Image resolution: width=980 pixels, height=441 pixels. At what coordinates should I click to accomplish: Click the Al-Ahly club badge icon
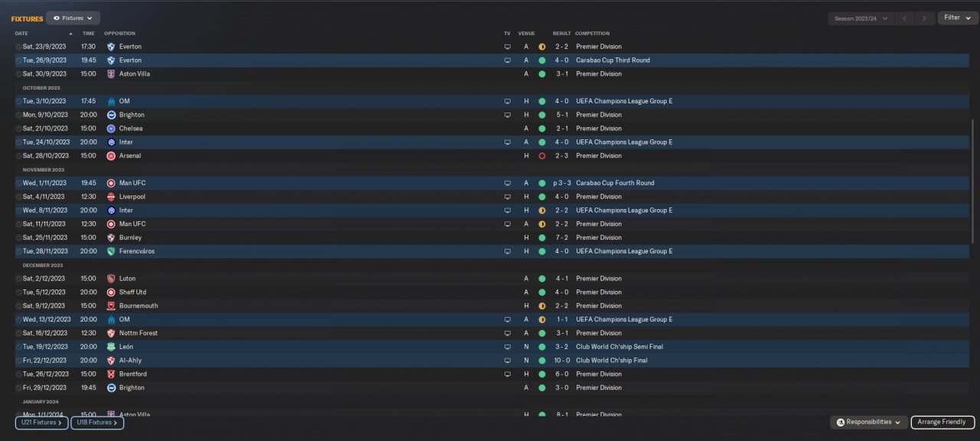coord(111,361)
